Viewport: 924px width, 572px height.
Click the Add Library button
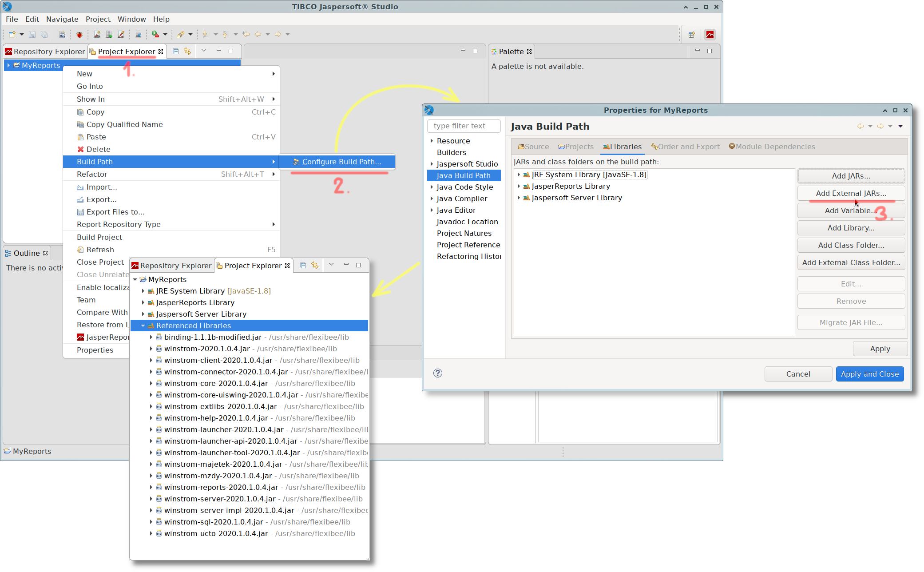[851, 228]
